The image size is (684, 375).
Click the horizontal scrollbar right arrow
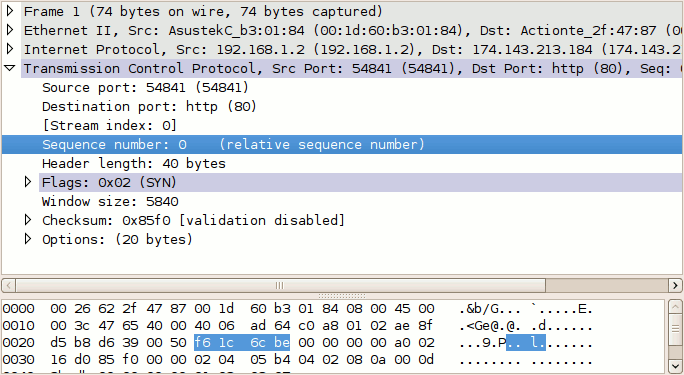click(x=675, y=286)
